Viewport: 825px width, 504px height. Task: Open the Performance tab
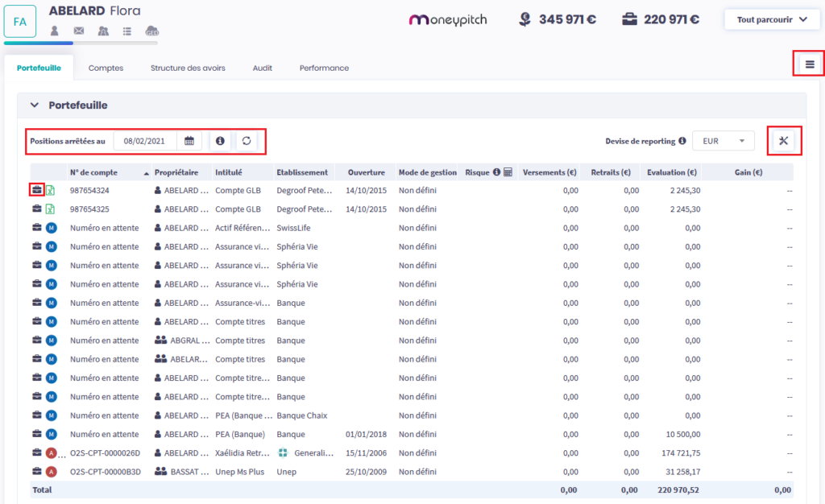324,68
